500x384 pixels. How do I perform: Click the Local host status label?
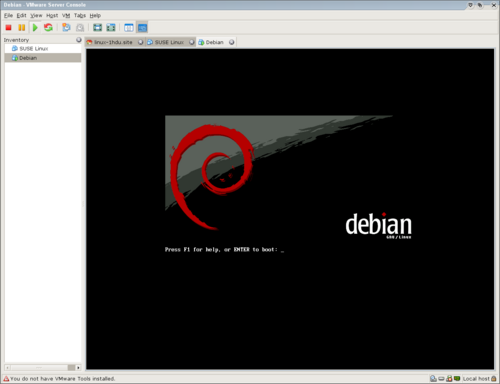(x=476, y=379)
